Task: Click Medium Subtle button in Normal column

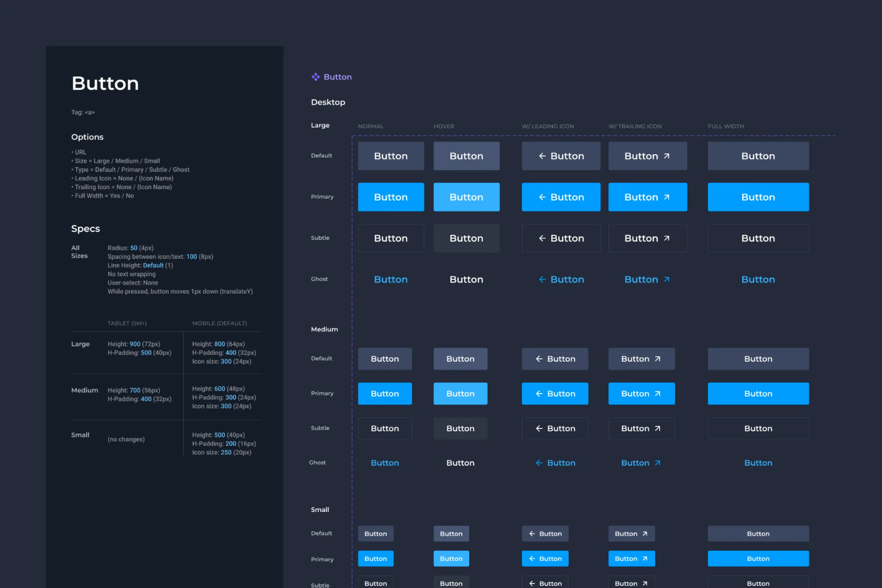Action: pyautogui.click(x=385, y=428)
